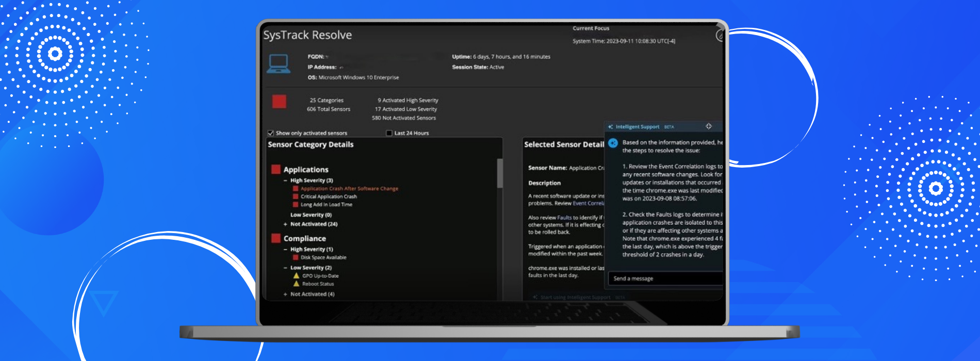The height and width of the screenshot is (361, 980).
Task: Click the Low Severity (0) row under Applications
Action: 311,215
